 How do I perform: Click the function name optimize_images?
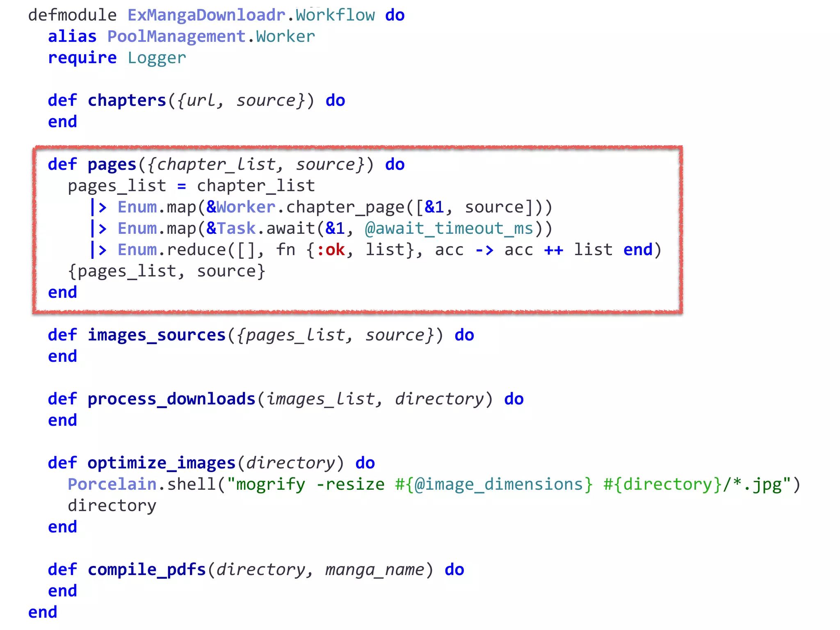162,463
